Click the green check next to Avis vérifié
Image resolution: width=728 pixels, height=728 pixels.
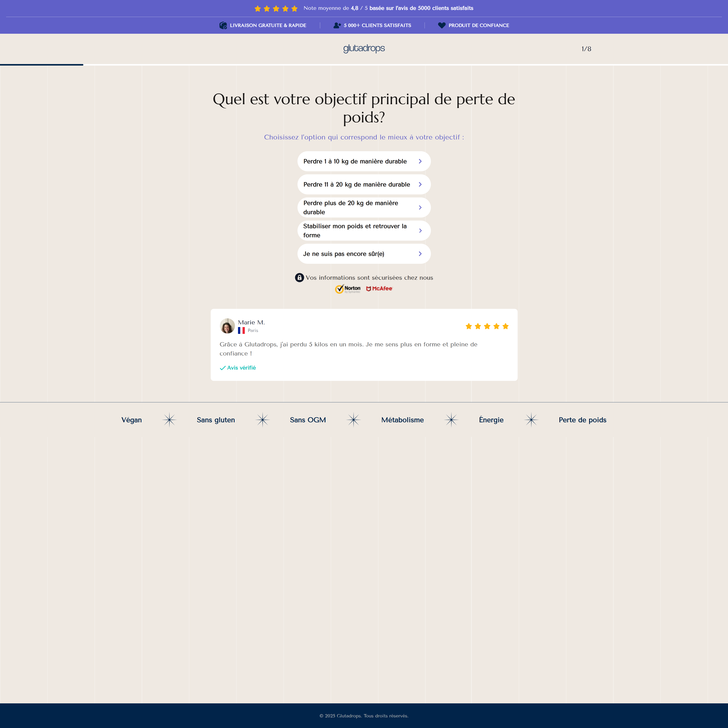(223, 368)
